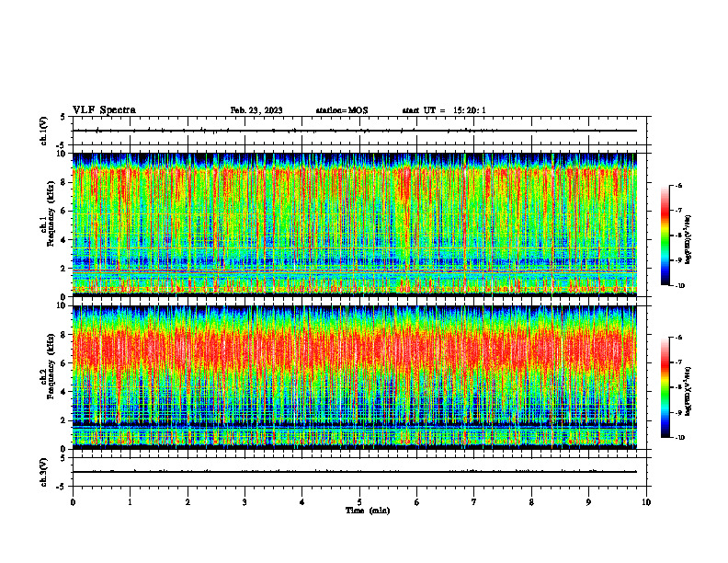Click the "-8" value on ch.2 colorbar
This screenshot has width=728, height=563.
678,387
